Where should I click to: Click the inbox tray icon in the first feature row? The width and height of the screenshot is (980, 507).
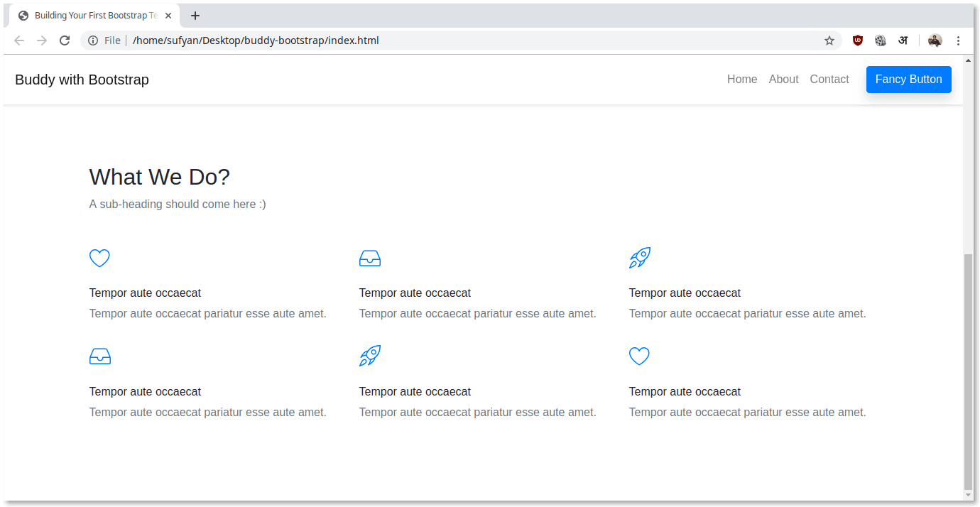(370, 258)
